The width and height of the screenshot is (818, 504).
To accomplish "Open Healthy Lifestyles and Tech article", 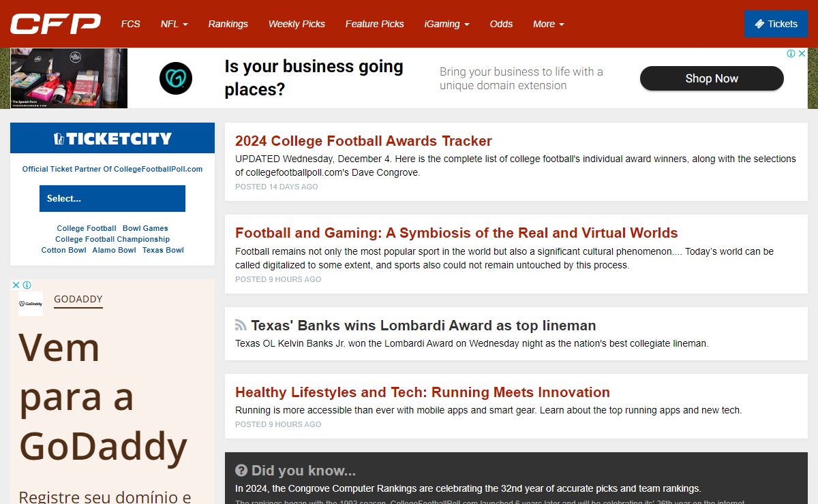I will pyautogui.click(x=423, y=392).
